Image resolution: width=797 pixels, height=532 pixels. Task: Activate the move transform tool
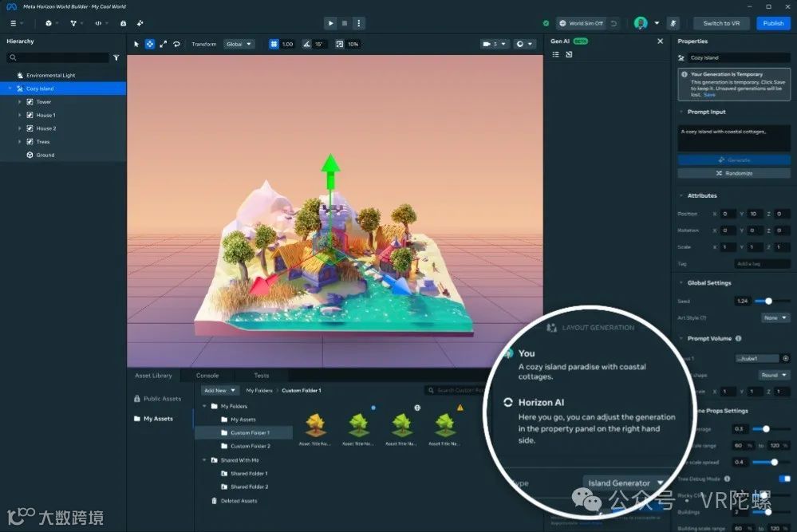click(x=150, y=44)
